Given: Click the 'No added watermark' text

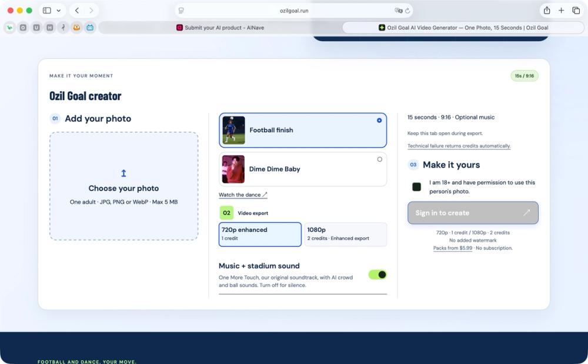Looking at the screenshot, I should tap(473, 241).
